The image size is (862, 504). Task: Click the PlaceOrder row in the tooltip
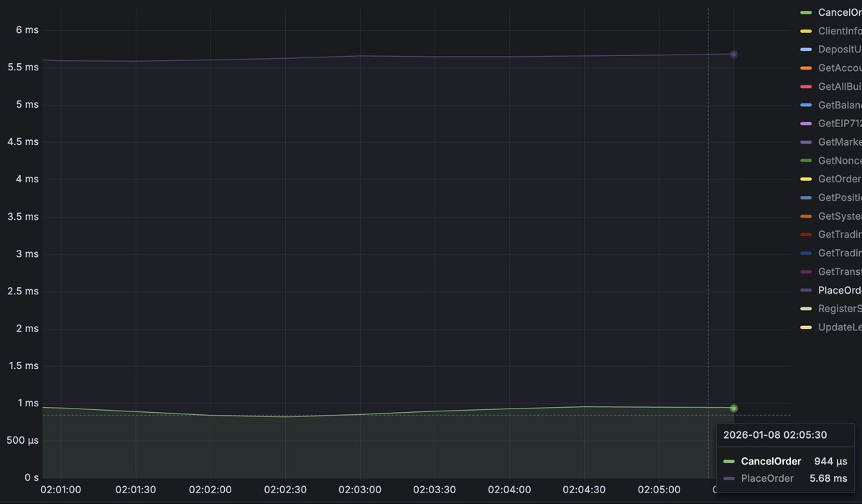pos(785,478)
